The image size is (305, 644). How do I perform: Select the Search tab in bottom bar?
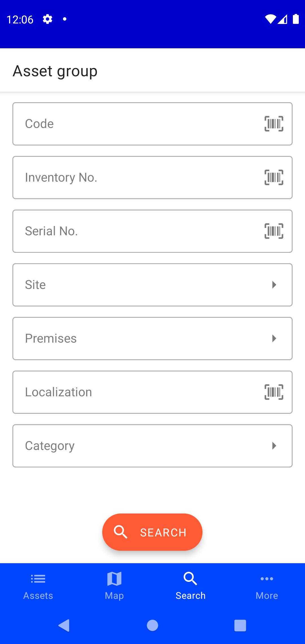(x=191, y=585)
